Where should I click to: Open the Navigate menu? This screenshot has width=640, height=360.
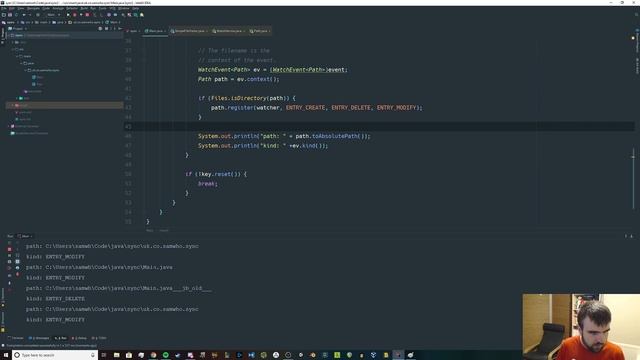click(33, 8)
